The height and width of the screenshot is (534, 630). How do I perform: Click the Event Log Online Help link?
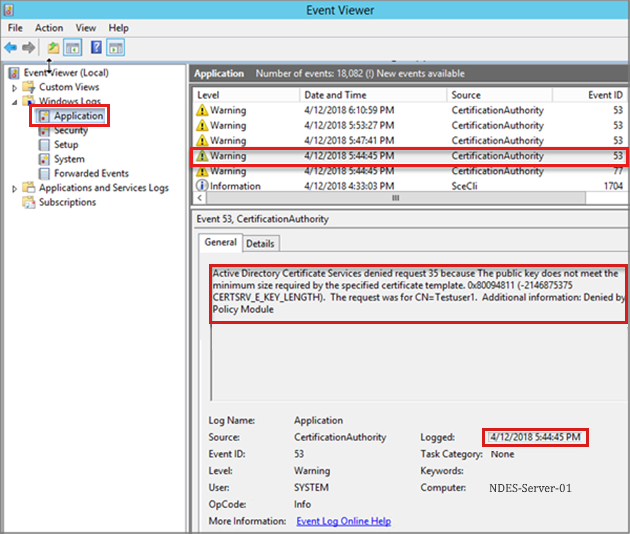pyautogui.click(x=343, y=521)
